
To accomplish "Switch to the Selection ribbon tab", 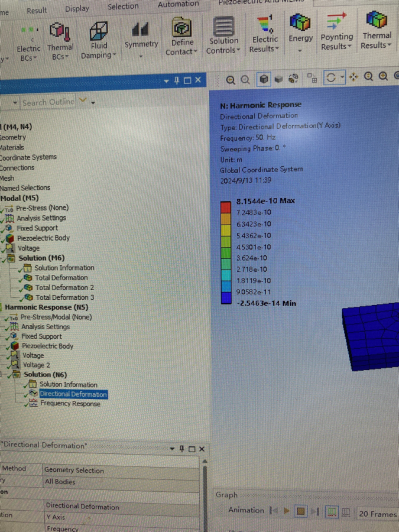I will (x=123, y=6).
